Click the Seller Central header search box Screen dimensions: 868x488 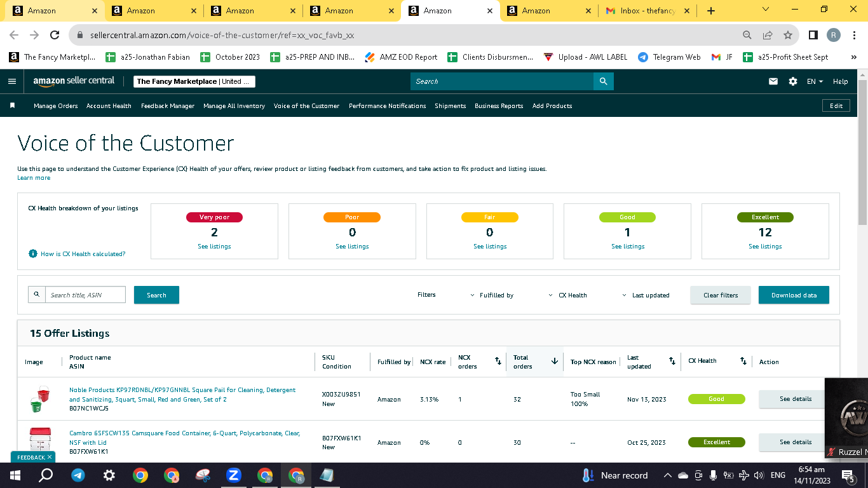(x=502, y=81)
